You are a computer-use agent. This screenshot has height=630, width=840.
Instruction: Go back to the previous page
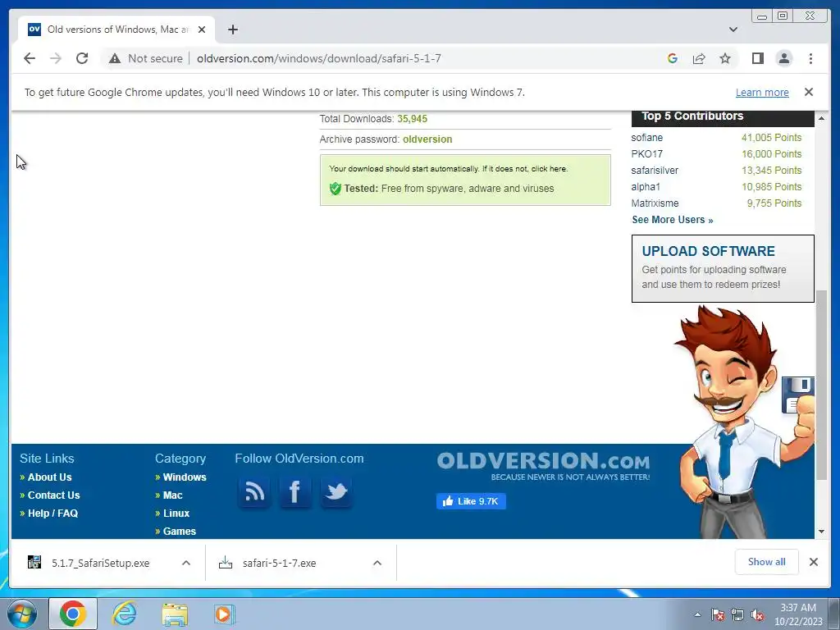click(30, 58)
